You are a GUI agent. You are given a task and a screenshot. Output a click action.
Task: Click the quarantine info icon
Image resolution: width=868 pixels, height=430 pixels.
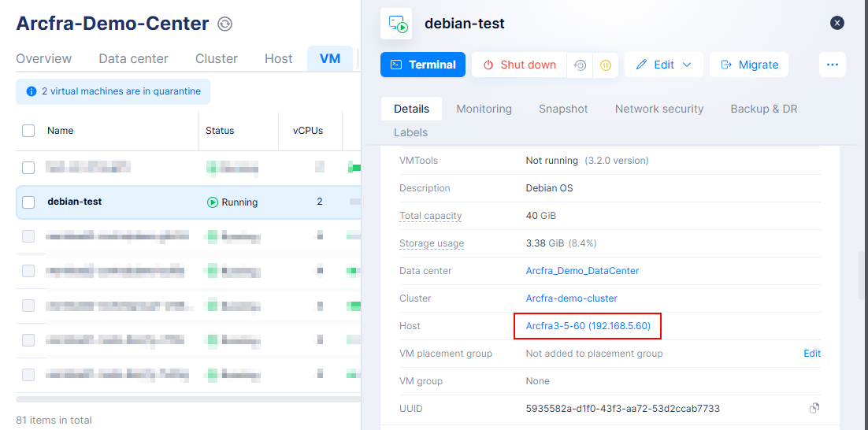(32, 91)
